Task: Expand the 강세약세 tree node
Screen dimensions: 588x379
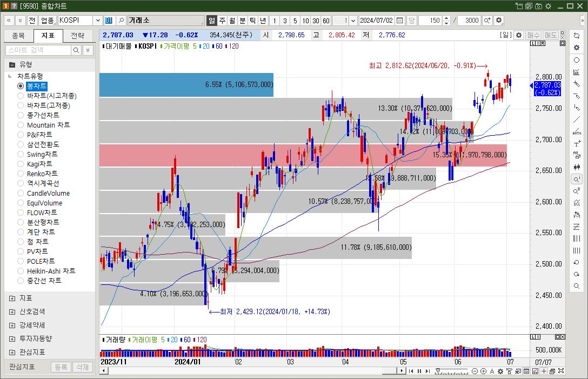Action: tap(12, 325)
